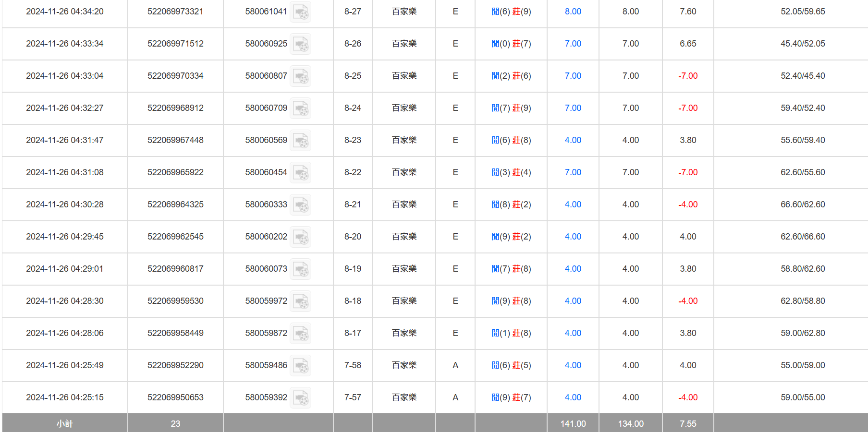
Task: Select order number 522069958449
Action: tap(175, 333)
